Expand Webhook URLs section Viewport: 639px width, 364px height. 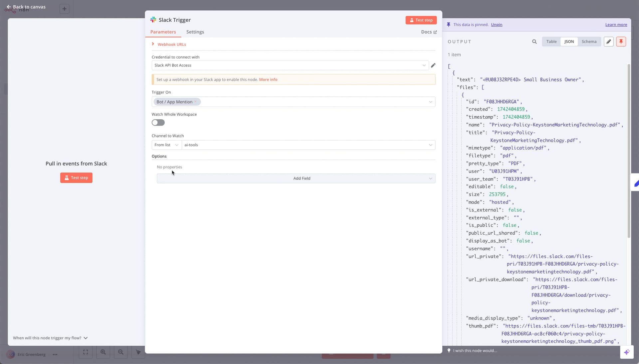[169, 44]
